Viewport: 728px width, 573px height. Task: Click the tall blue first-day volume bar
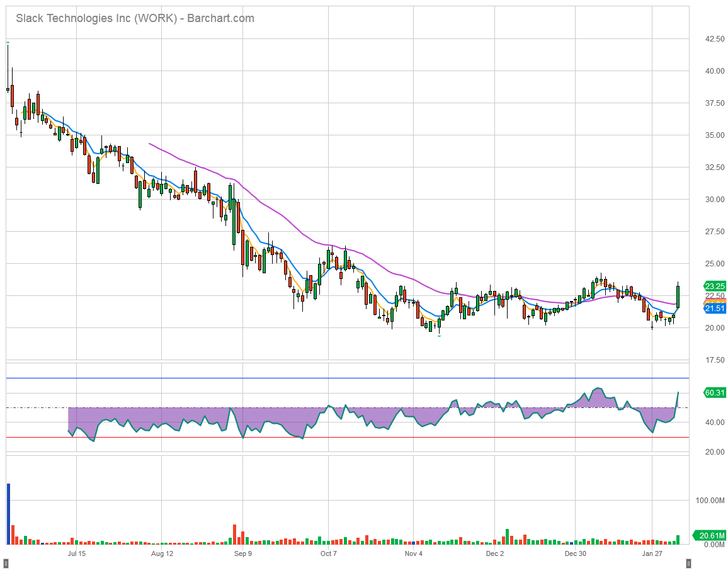click(x=8, y=514)
